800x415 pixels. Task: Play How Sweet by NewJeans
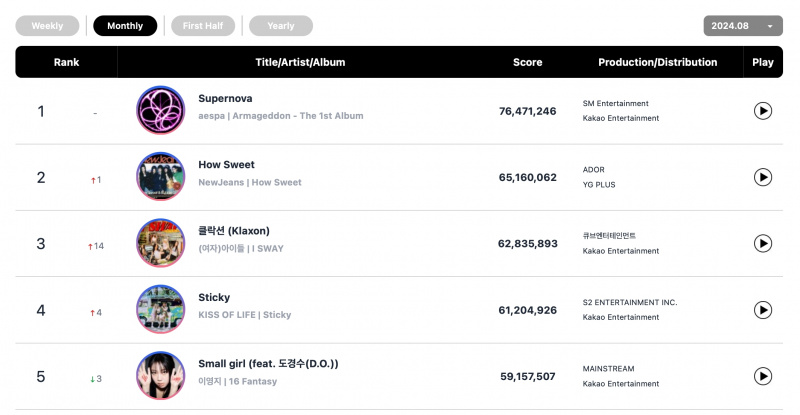(x=762, y=177)
